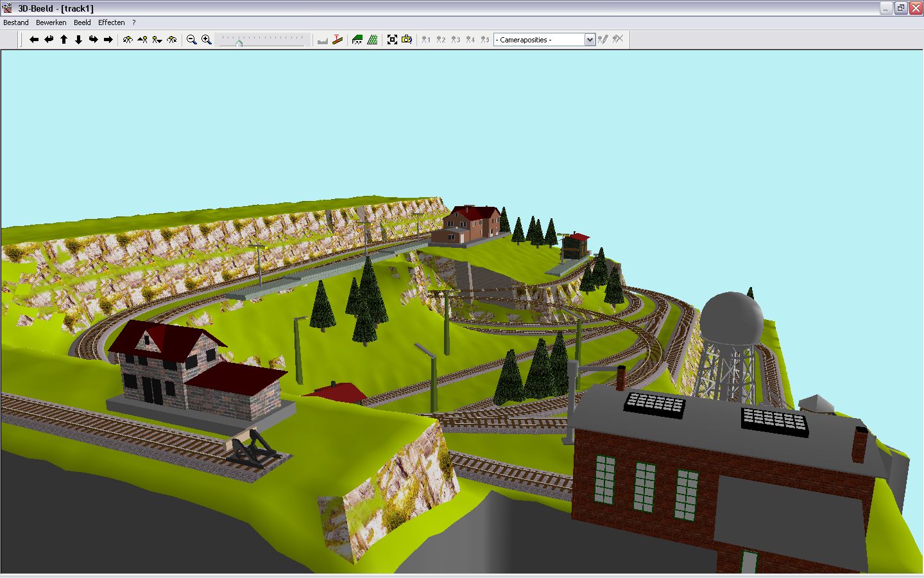Restore down the 3D-Beeld window
The image size is (924, 578).
[x=901, y=8]
